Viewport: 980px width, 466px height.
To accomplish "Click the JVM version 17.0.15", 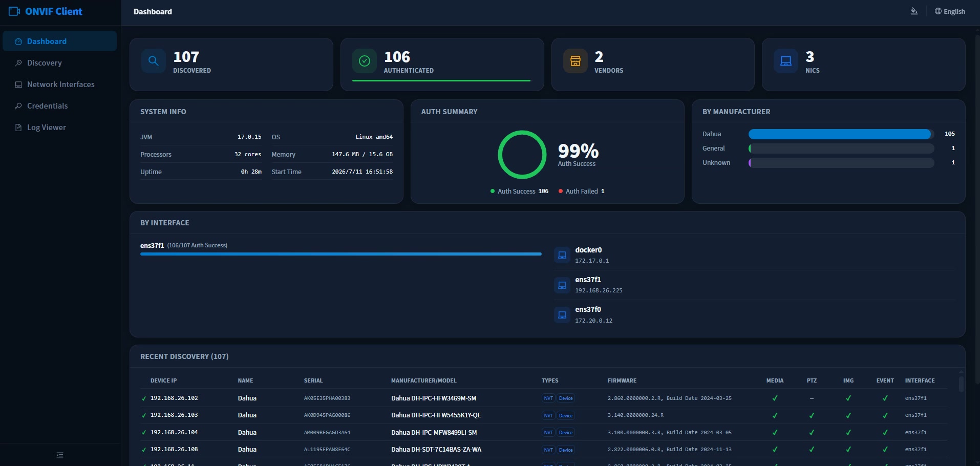I will pyautogui.click(x=249, y=137).
